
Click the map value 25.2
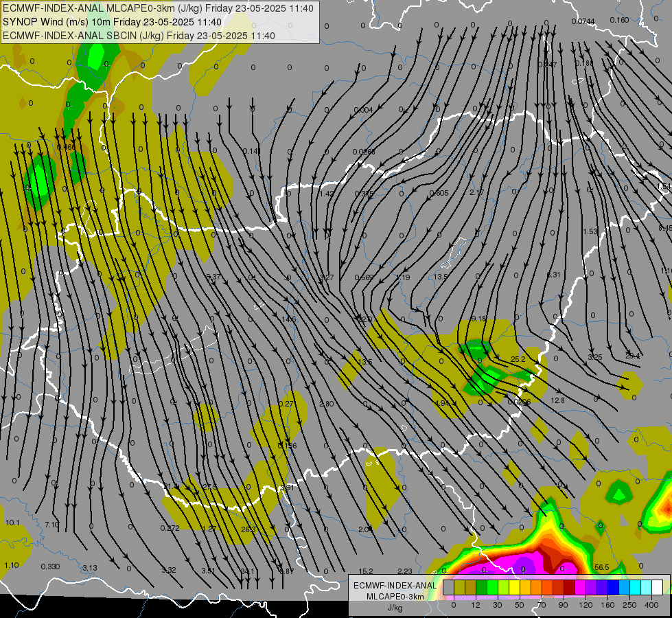coord(518,359)
